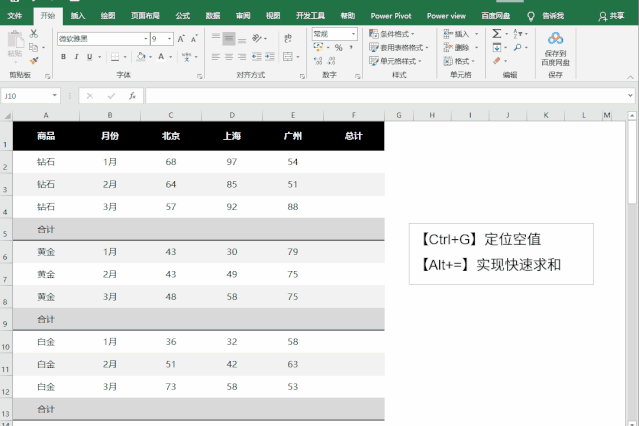Click the Select All corner triangle

point(7,116)
